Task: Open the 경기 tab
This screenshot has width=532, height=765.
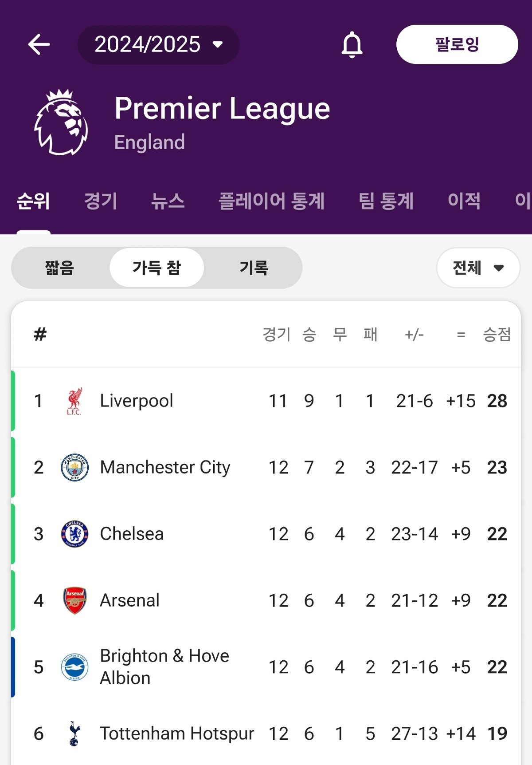Action: [101, 201]
